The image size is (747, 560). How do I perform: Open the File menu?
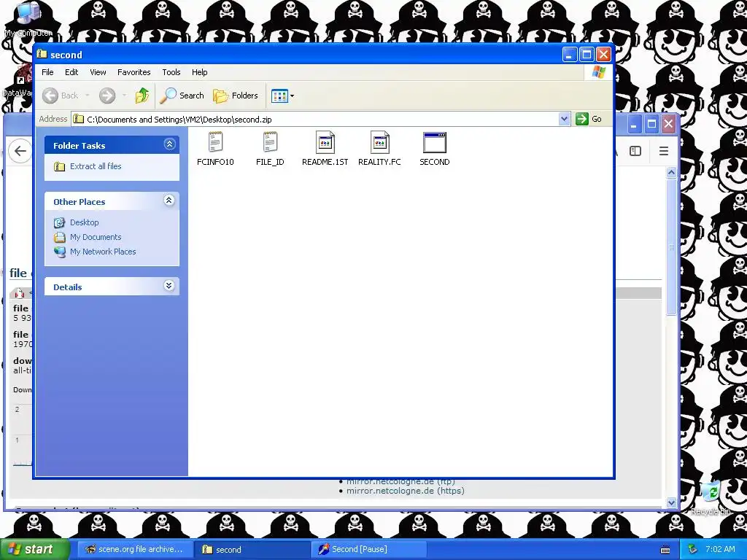(47, 72)
